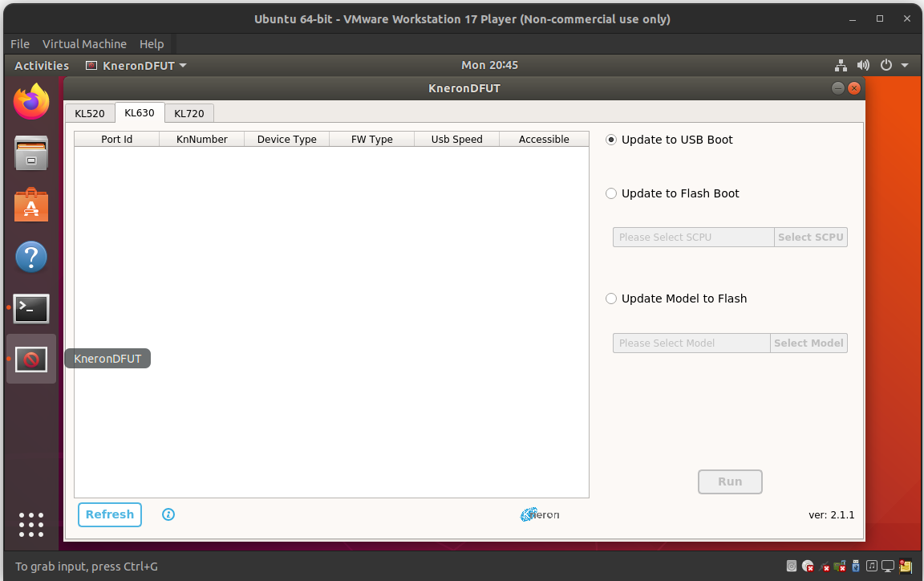Click the Usb Speed column header
The width and height of the screenshot is (924, 581).
(456, 139)
